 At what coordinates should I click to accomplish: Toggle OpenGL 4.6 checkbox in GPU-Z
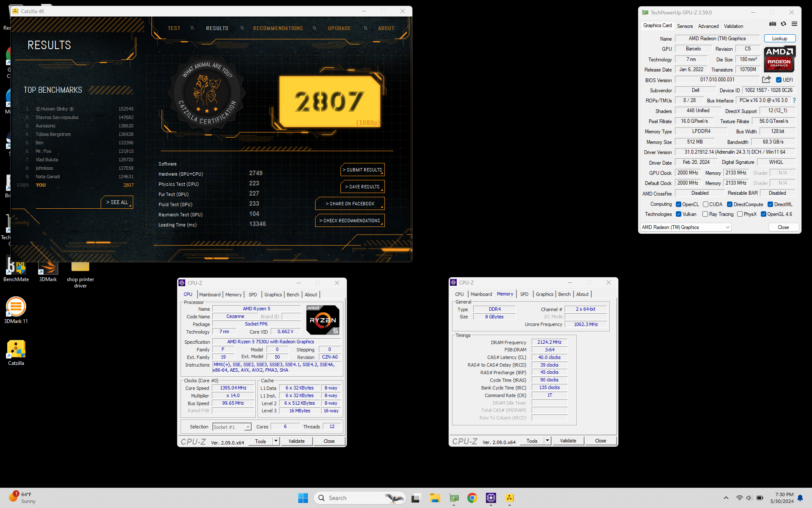coord(763,214)
